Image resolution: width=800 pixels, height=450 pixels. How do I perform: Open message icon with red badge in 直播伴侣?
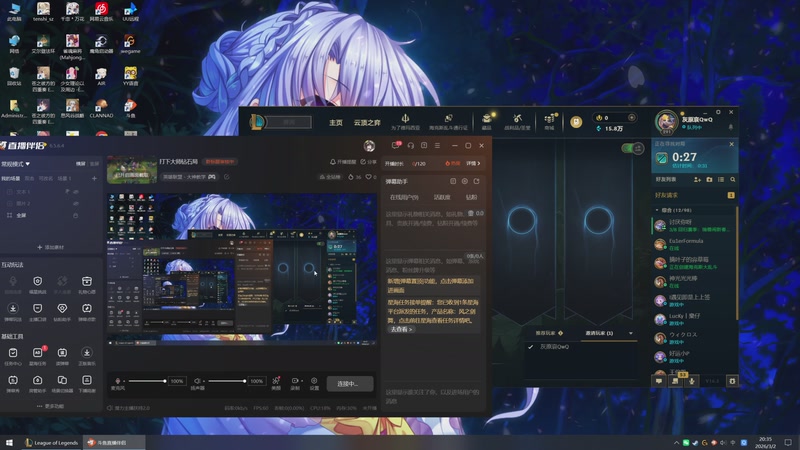(x=396, y=145)
